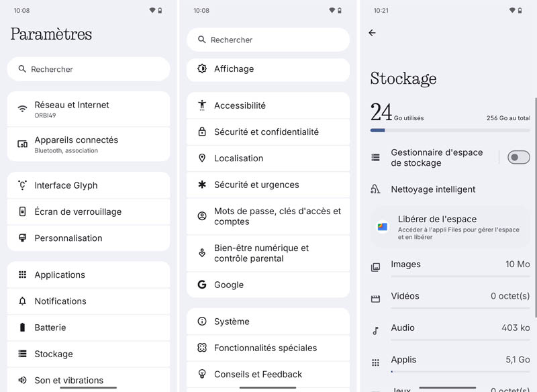The height and width of the screenshot is (392, 537).
Task: Tap the Interface Glyph icon
Action: click(22, 185)
